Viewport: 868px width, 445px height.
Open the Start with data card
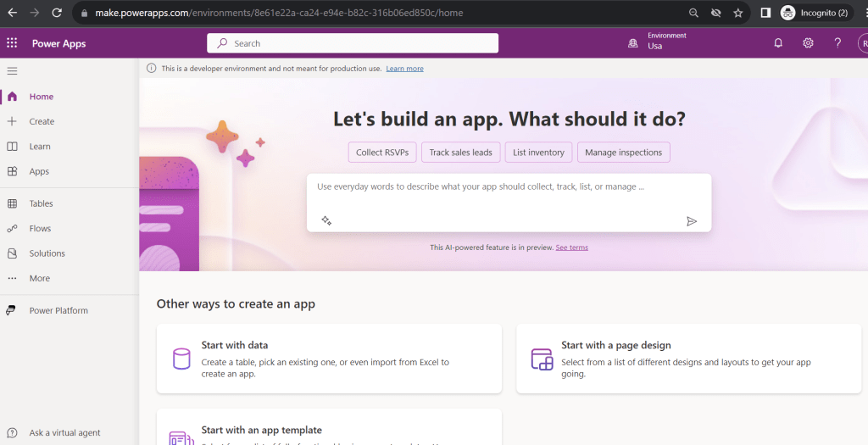[329, 359]
